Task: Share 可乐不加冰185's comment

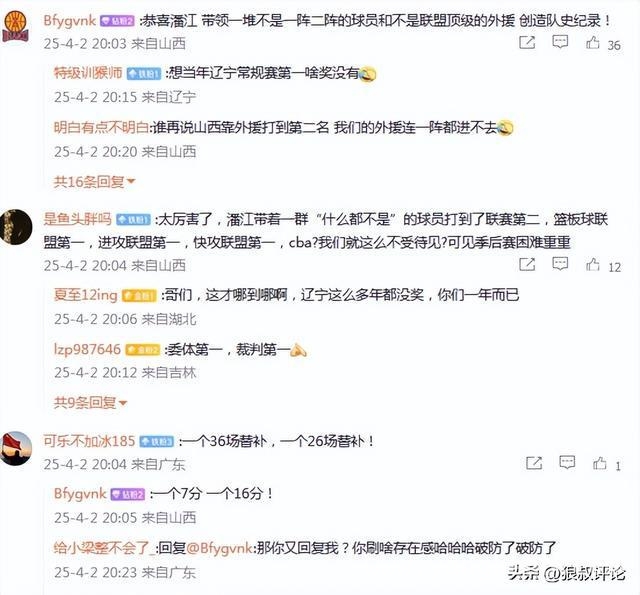Action: click(x=534, y=463)
